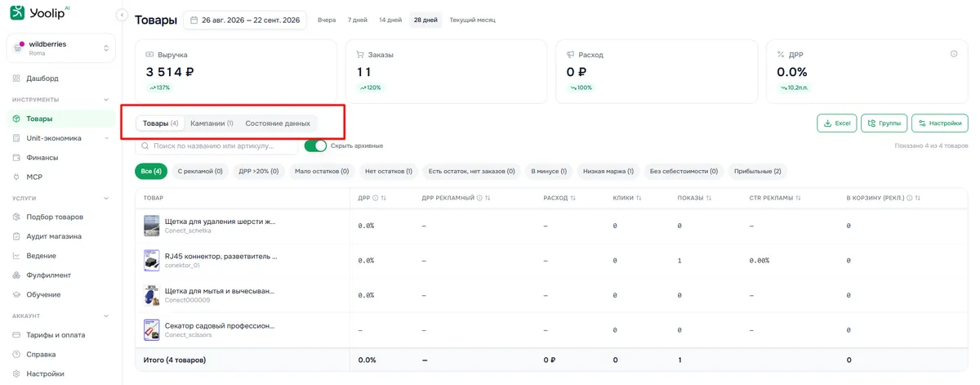Screen dimensions: 980x385
Task: Open Товары in the sidebar
Action: pyautogui.click(x=61, y=119)
